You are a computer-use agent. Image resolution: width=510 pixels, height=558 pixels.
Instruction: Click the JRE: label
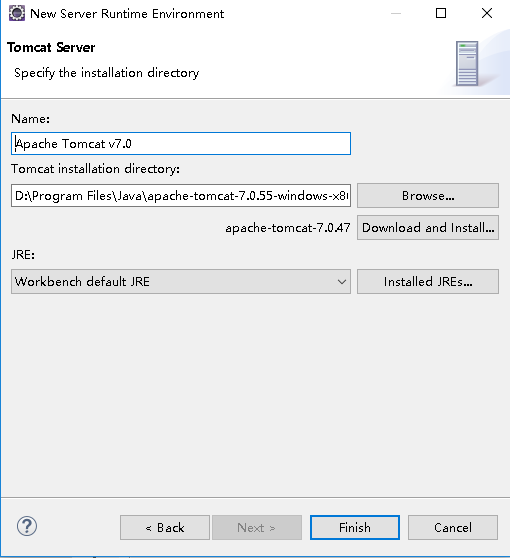[23, 254]
